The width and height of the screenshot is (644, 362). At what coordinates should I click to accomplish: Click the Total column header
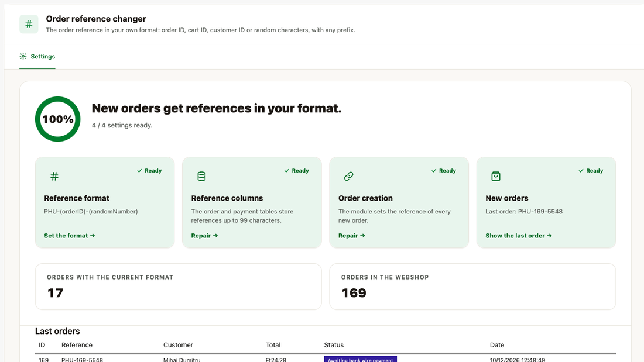click(273, 345)
